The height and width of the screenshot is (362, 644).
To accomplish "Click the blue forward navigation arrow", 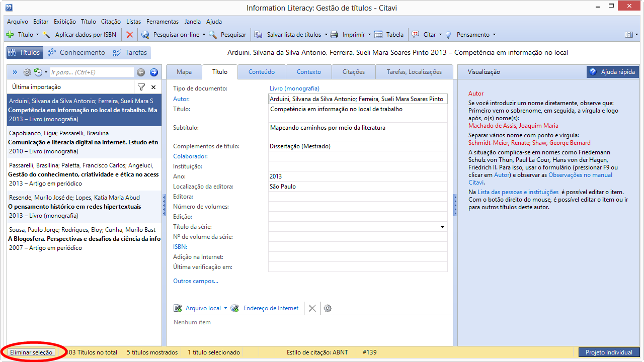I will [154, 72].
